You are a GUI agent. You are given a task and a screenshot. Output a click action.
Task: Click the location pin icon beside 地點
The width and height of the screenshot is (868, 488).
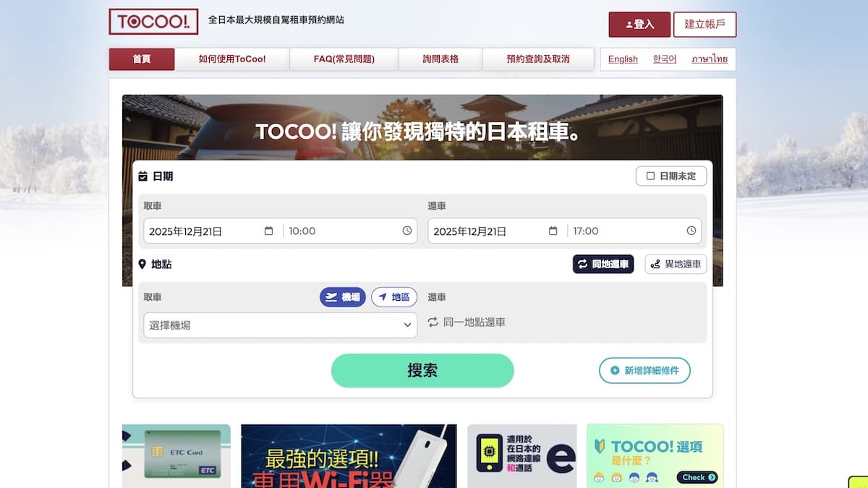point(142,265)
